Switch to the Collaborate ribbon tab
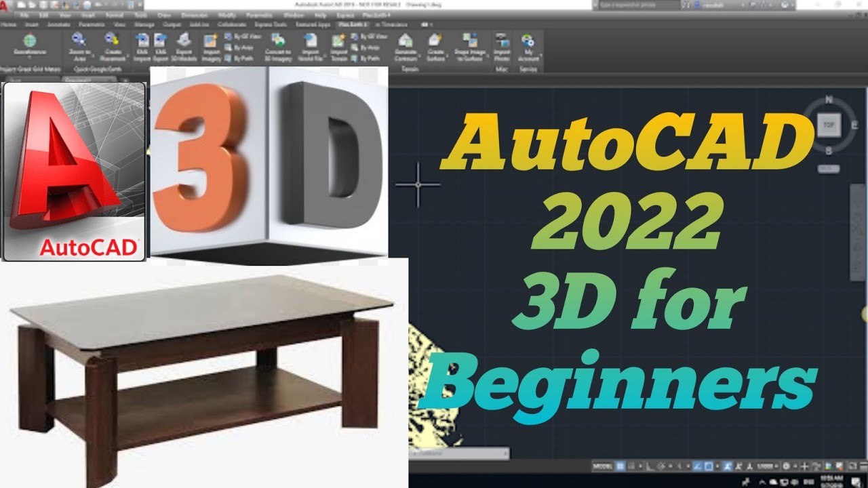The width and height of the screenshot is (868, 488). coord(233,24)
